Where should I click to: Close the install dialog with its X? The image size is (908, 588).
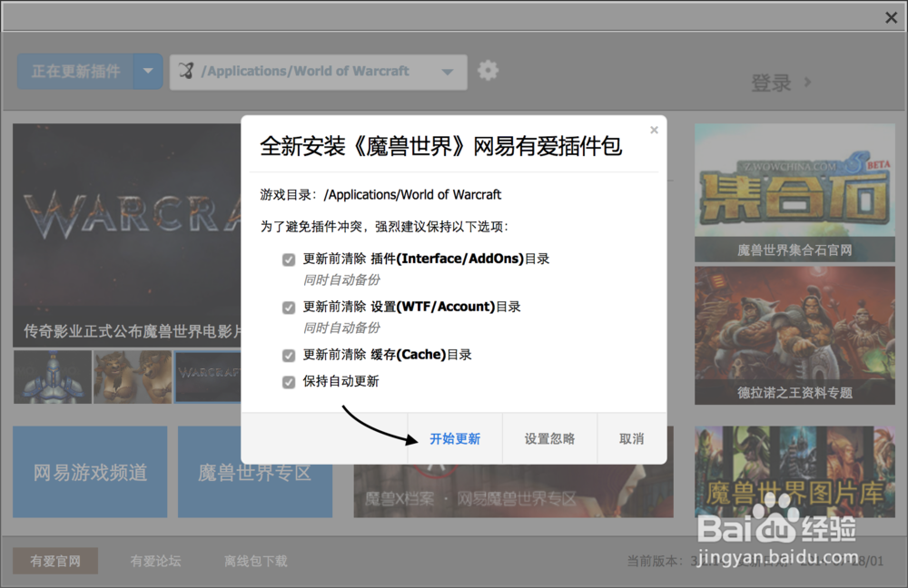tap(655, 131)
